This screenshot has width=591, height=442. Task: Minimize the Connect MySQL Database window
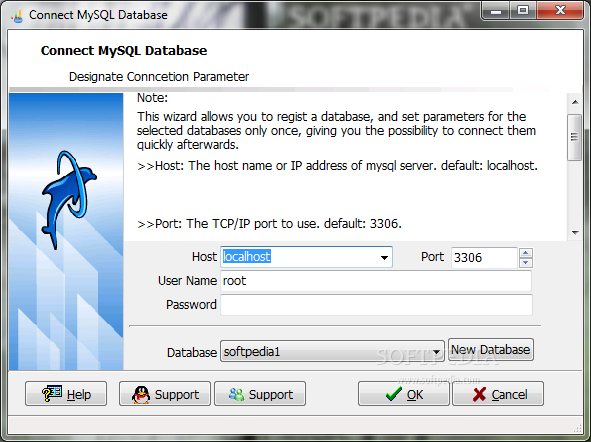(x=496, y=10)
